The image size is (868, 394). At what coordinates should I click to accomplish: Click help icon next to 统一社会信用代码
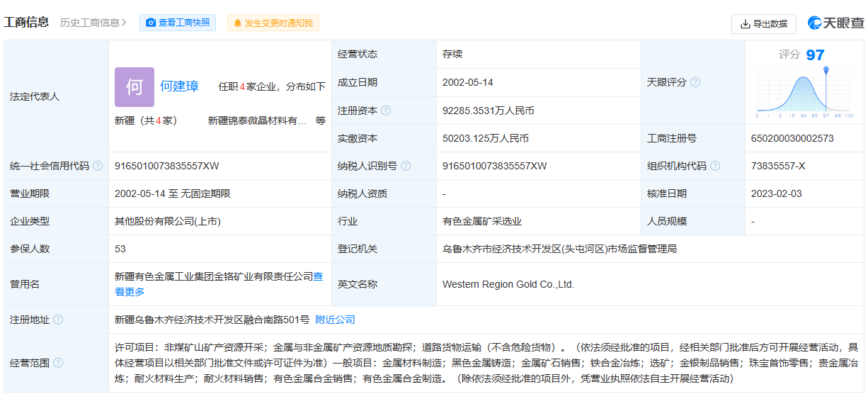pyautogui.click(x=98, y=166)
